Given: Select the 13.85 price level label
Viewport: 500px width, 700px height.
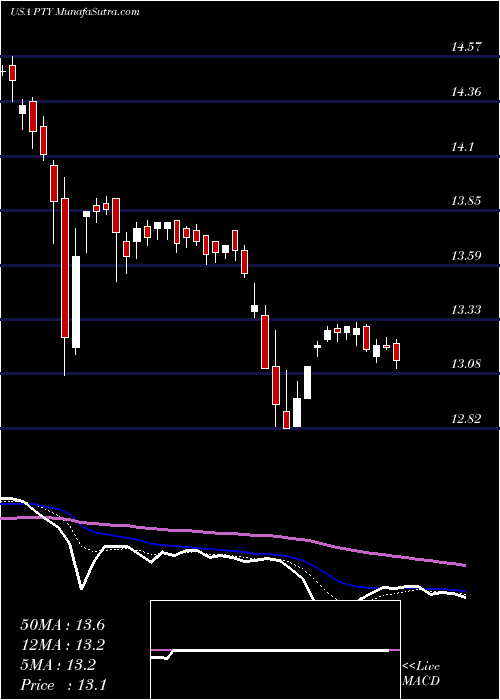Looking at the screenshot, I should pos(466,201).
